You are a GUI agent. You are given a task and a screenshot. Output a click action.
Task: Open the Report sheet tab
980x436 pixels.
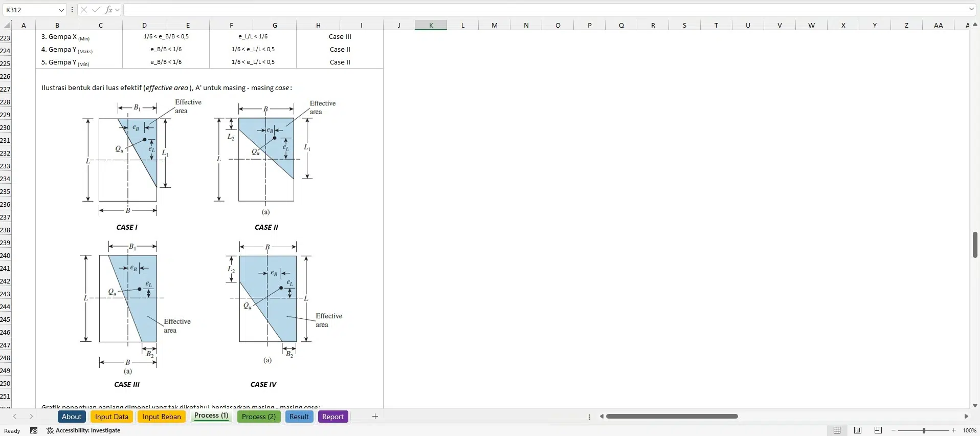tap(332, 417)
